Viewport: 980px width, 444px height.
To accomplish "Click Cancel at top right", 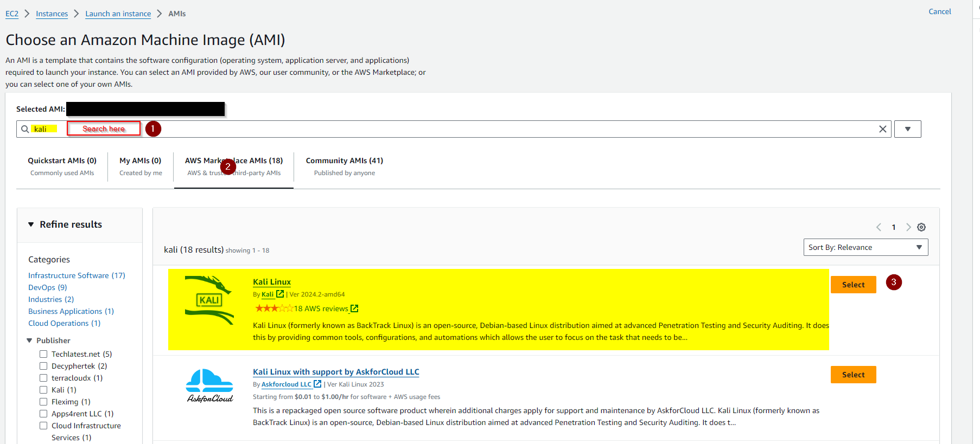I will [940, 11].
